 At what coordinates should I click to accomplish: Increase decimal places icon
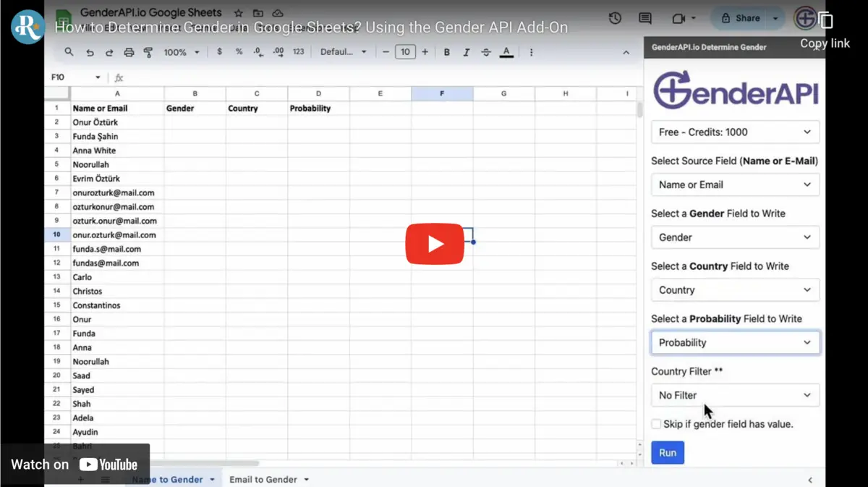pyautogui.click(x=278, y=52)
